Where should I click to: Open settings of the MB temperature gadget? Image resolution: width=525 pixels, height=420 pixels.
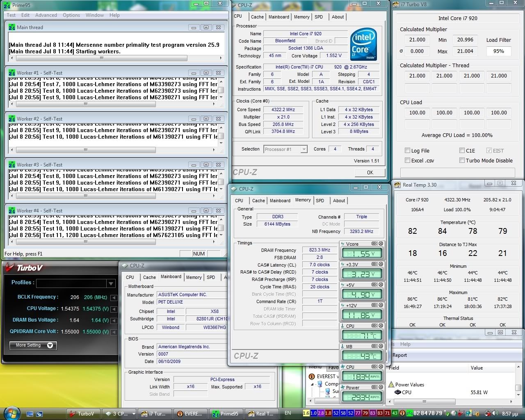pyautogui.click(x=374, y=346)
